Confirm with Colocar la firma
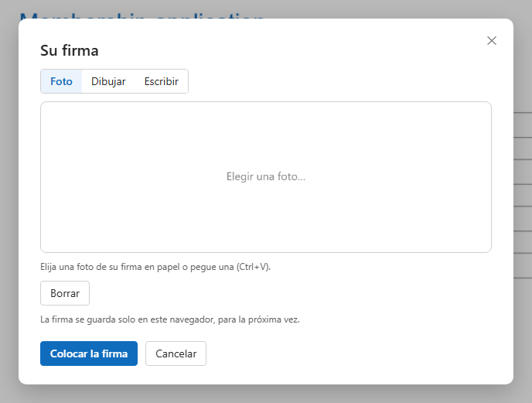 pyautogui.click(x=89, y=353)
